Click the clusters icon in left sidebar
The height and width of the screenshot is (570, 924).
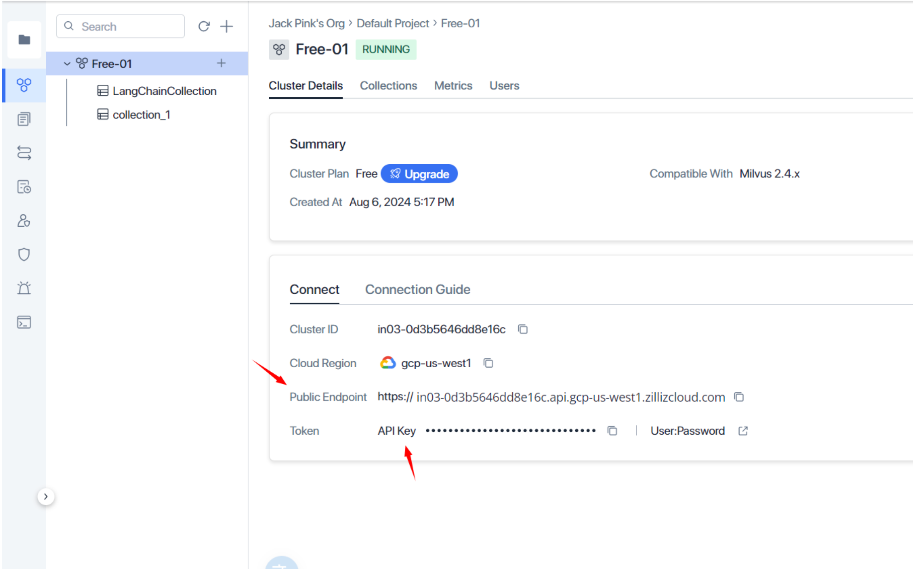point(24,85)
